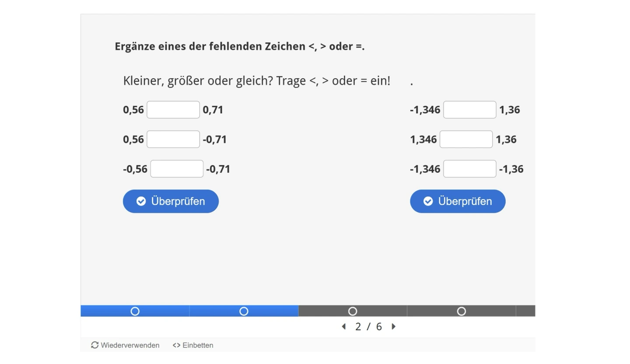The image size is (630, 364).
Task: Focus input between 1,346 and 1,36
Action: pyautogui.click(x=466, y=140)
